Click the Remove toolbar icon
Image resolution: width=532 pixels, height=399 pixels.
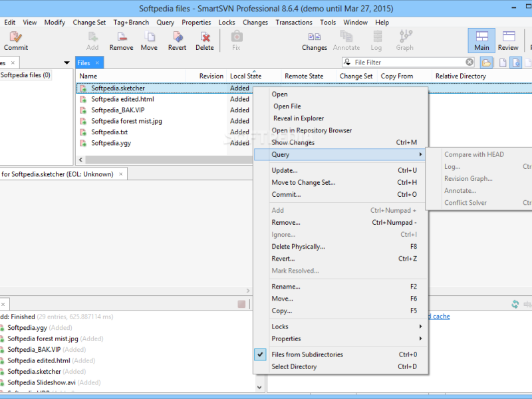tap(121, 37)
